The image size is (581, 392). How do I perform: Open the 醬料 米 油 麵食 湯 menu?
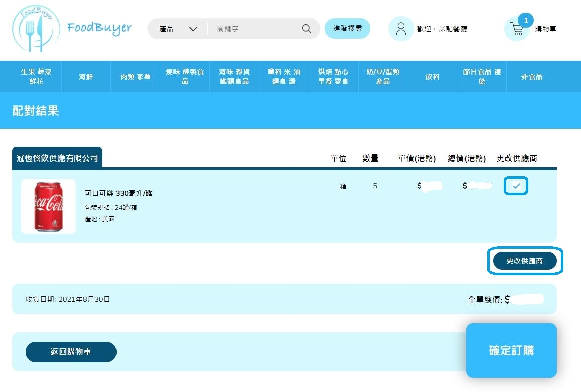click(x=284, y=76)
